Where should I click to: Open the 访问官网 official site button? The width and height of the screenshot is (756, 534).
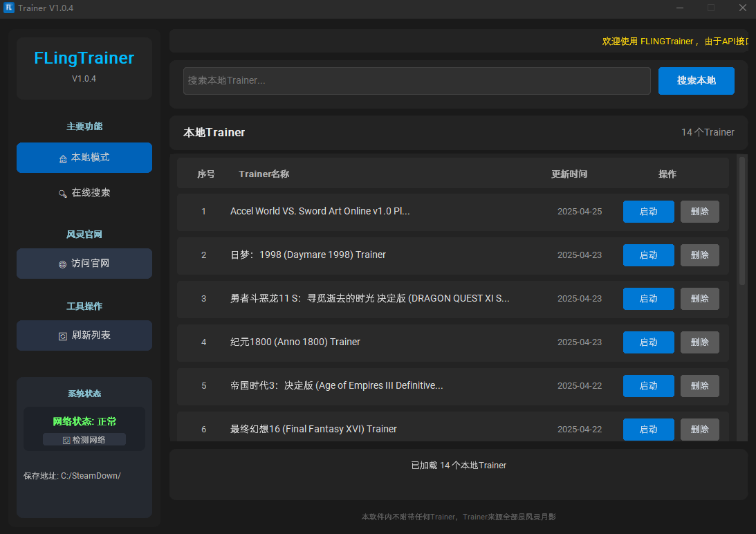(x=84, y=264)
